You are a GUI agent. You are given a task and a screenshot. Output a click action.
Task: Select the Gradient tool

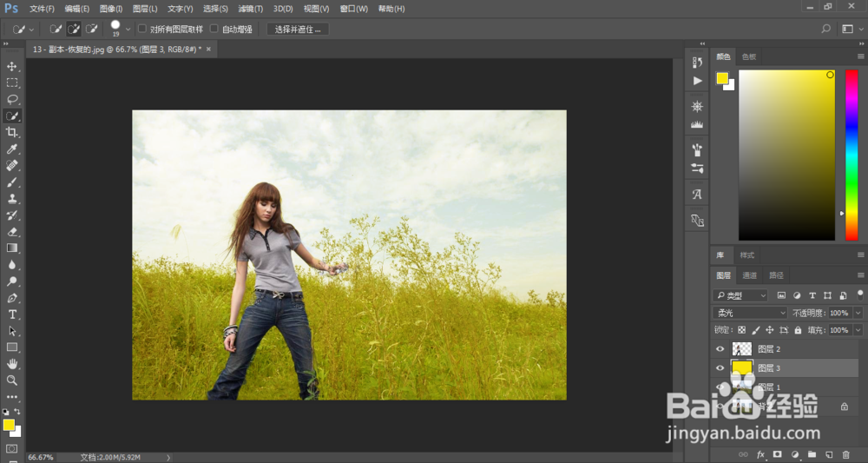point(11,248)
